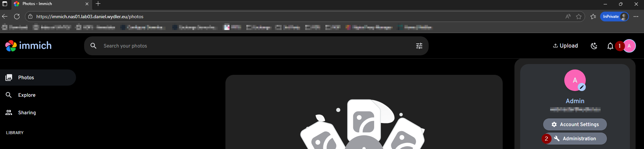Open Account Settings
Screen dimensions: 644x149
point(575,124)
